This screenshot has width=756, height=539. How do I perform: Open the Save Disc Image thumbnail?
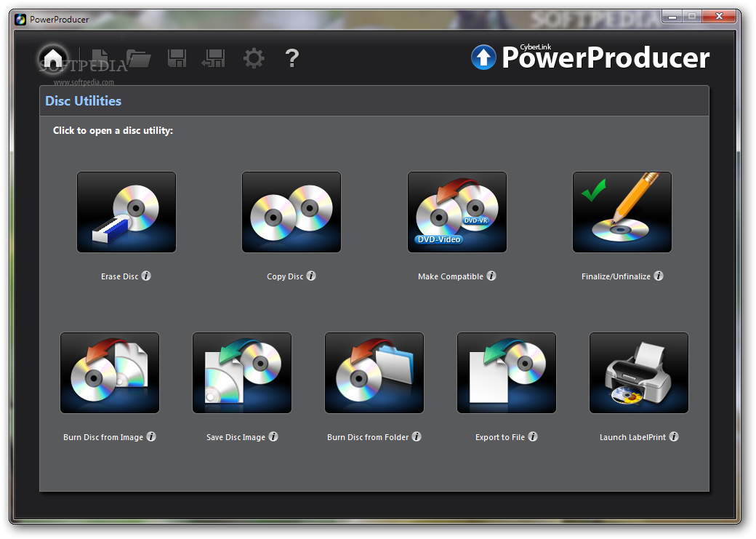(x=242, y=372)
